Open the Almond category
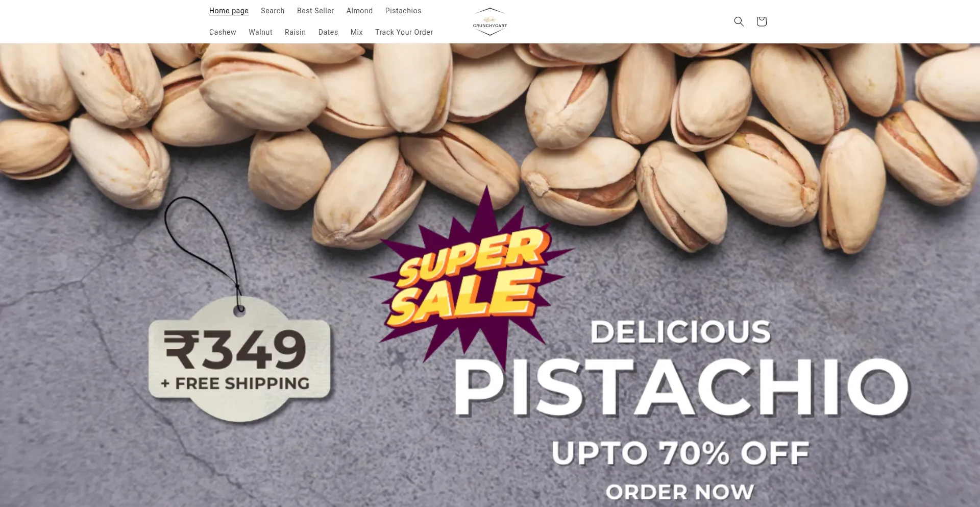This screenshot has height=507, width=980. [x=359, y=11]
